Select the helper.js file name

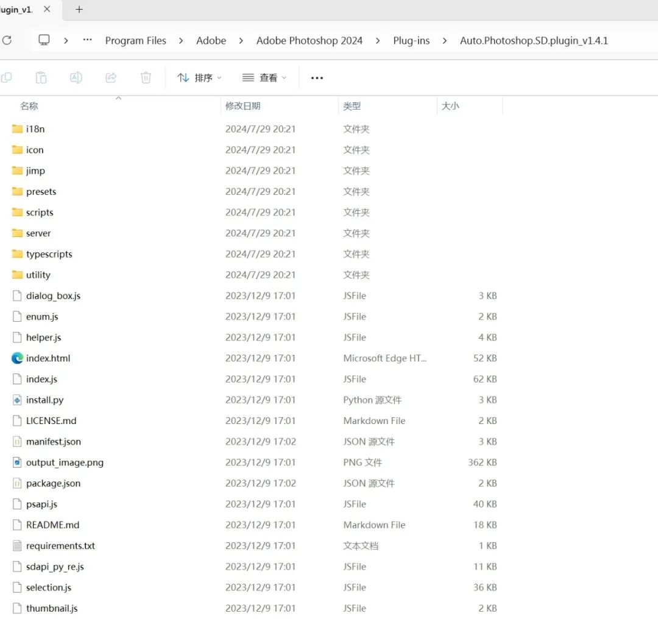point(44,338)
